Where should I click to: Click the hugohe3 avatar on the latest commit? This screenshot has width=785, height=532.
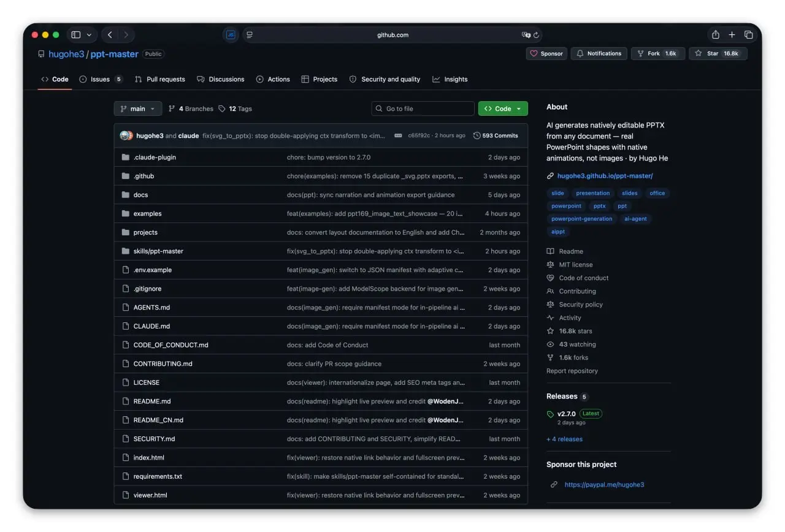point(125,135)
